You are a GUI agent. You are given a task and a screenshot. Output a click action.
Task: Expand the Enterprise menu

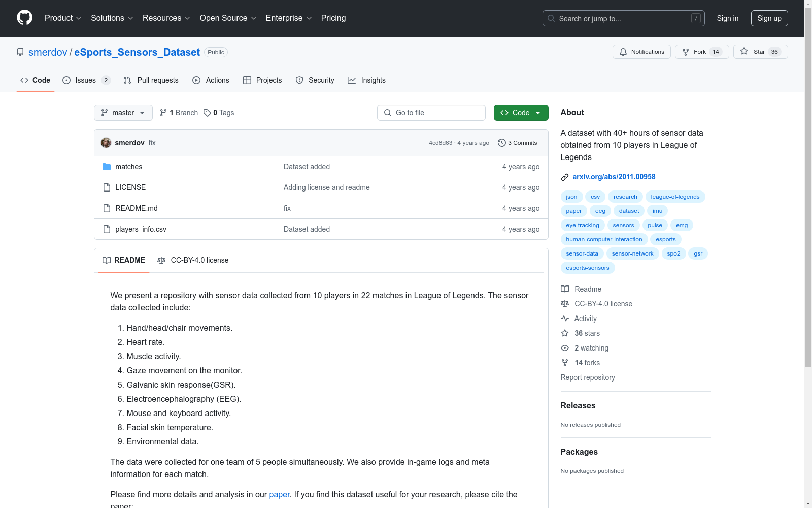pos(289,18)
